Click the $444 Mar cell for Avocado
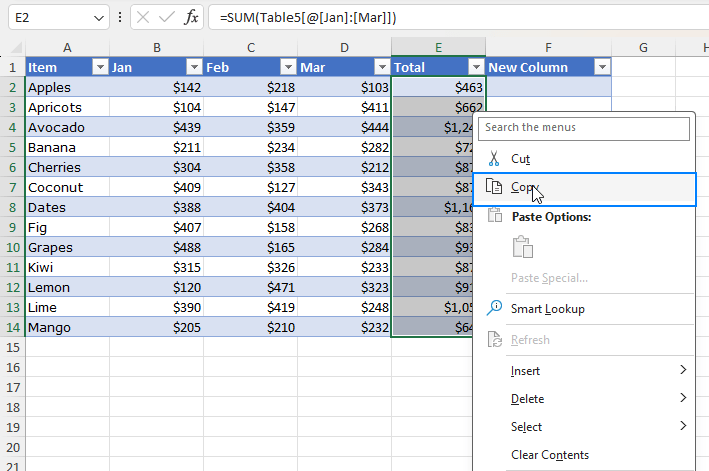 click(x=344, y=127)
